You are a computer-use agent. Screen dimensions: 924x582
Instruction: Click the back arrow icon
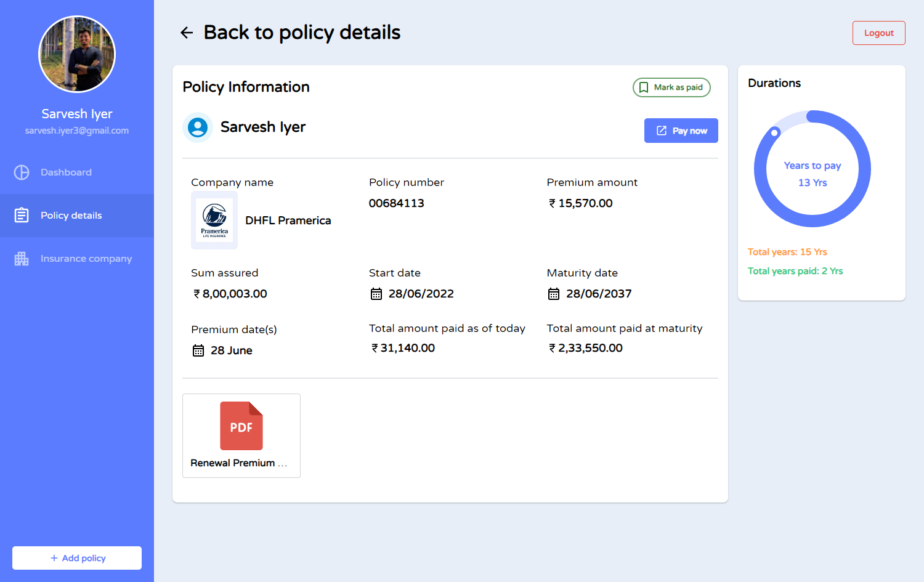point(187,33)
